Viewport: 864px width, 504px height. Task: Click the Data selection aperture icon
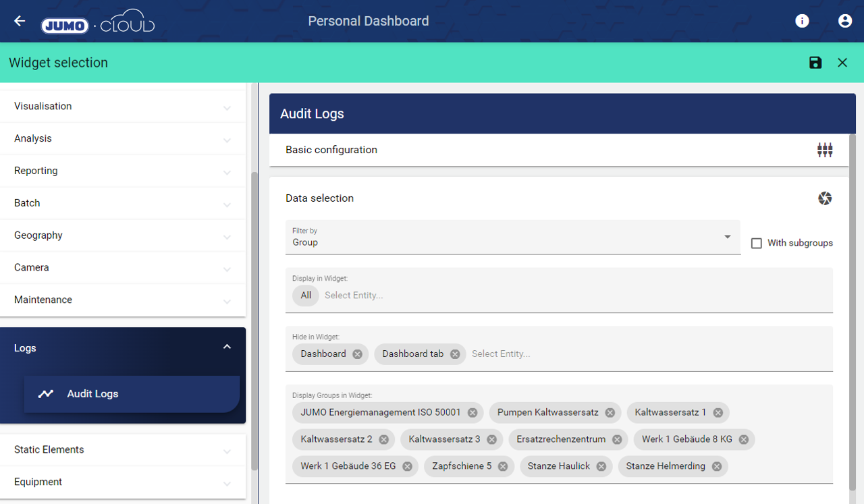(824, 198)
